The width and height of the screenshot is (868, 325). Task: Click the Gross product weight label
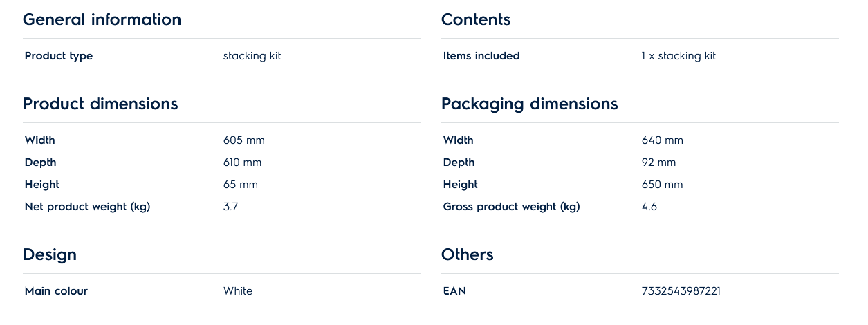(x=511, y=207)
